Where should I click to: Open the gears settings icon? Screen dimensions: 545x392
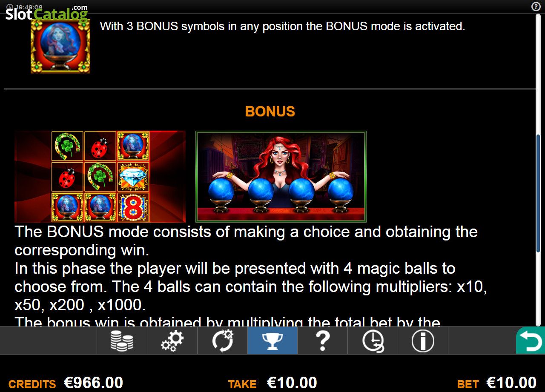click(x=172, y=340)
